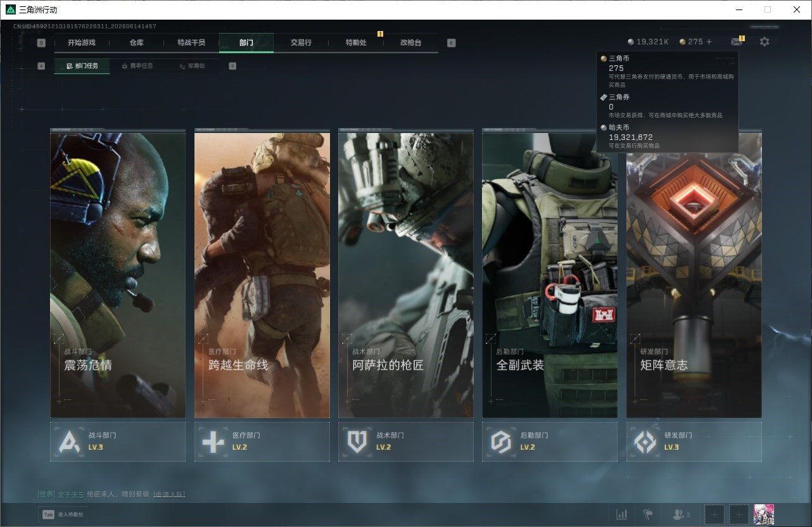Click the 研发部门 LV.3 panel
The image size is (812, 527).
coord(694,441)
